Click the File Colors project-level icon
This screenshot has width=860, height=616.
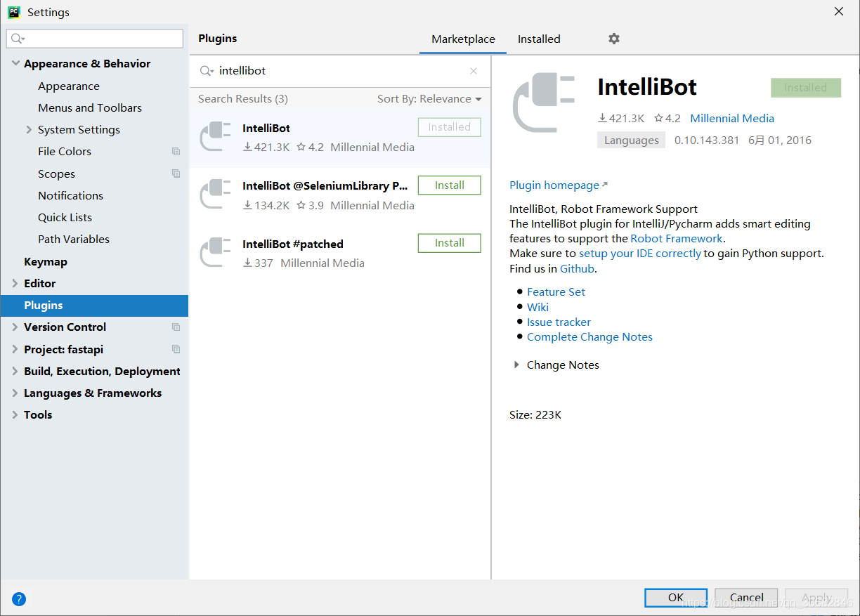point(176,152)
